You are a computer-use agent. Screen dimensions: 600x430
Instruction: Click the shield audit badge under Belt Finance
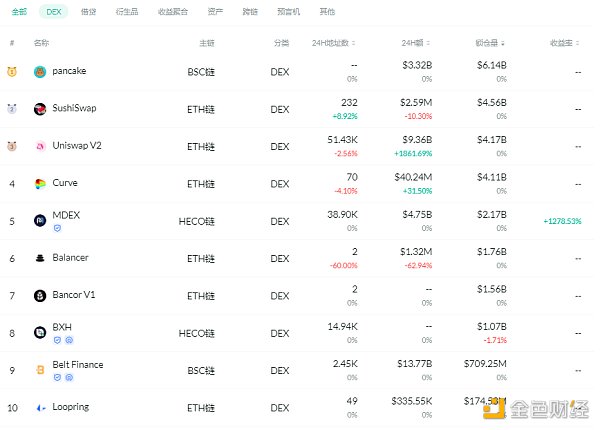(57, 378)
